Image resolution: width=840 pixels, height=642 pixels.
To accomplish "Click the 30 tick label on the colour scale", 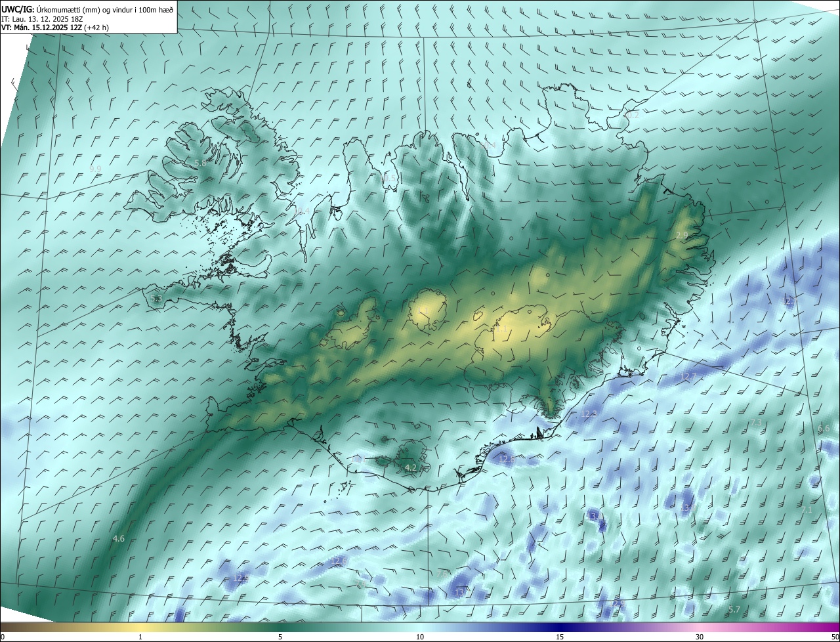I will pyautogui.click(x=700, y=637).
